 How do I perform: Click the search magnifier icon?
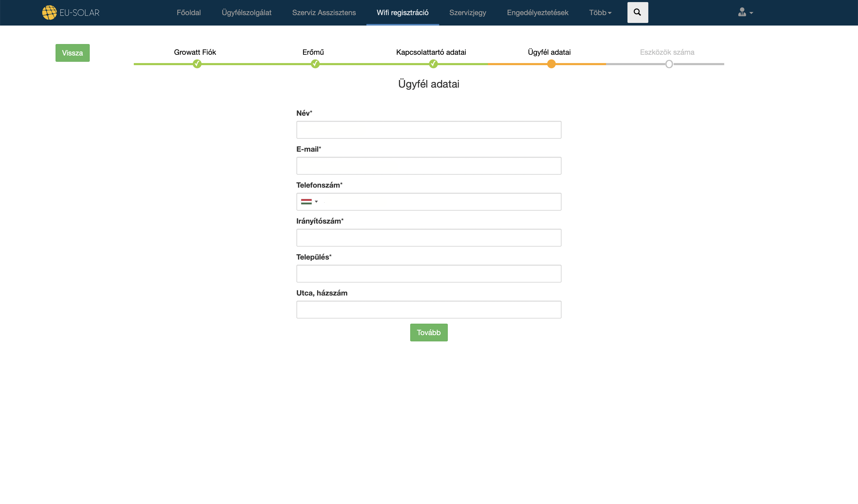pyautogui.click(x=637, y=13)
